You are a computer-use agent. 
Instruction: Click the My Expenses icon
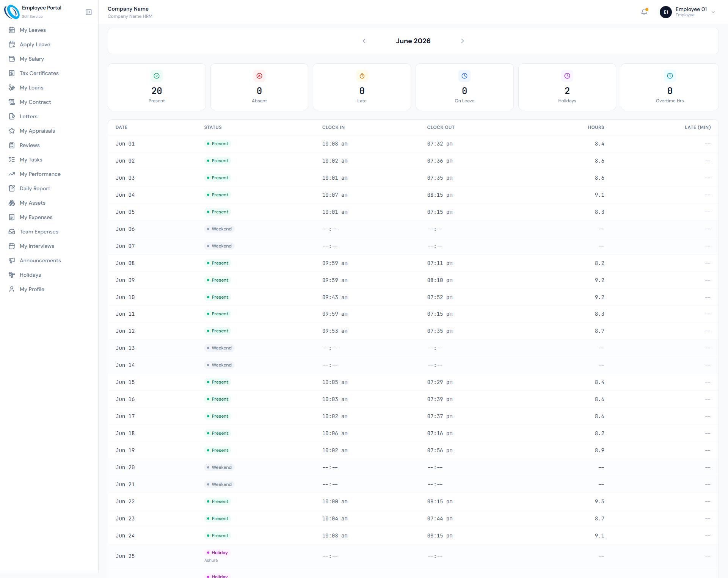click(12, 217)
